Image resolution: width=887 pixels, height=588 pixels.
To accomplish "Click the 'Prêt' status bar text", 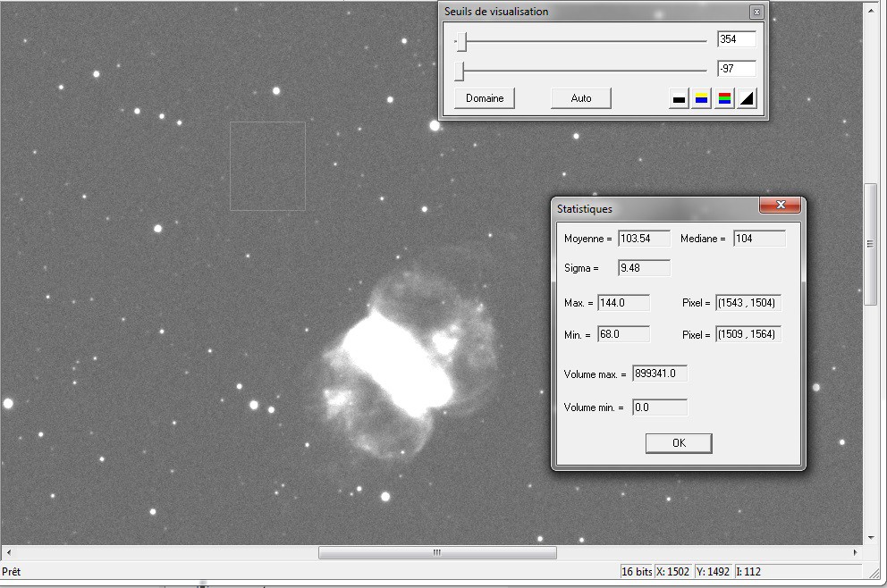I will [12, 572].
